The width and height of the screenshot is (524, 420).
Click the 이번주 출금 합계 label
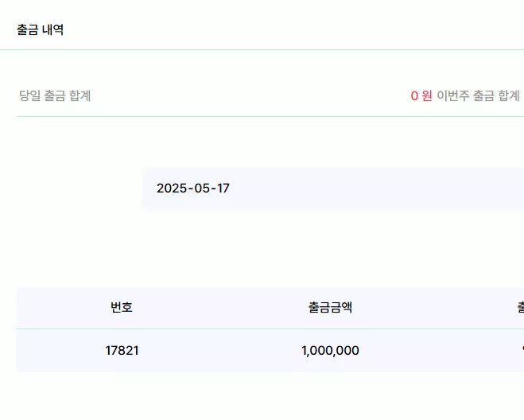click(x=478, y=95)
